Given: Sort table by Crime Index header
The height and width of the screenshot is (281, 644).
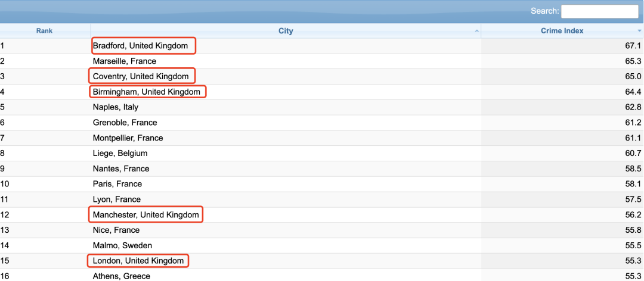Looking at the screenshot, I should click(x=562, y=31).
